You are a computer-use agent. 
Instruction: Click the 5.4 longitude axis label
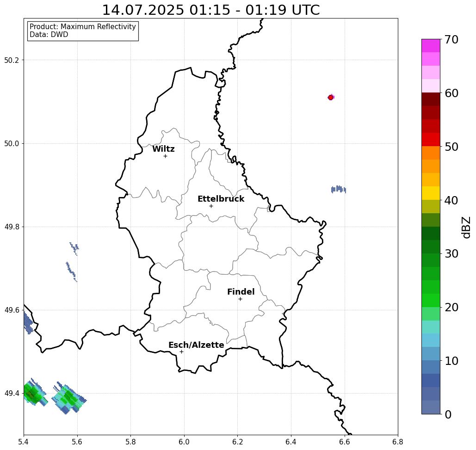pyautogui.click(x=24, y=442)
